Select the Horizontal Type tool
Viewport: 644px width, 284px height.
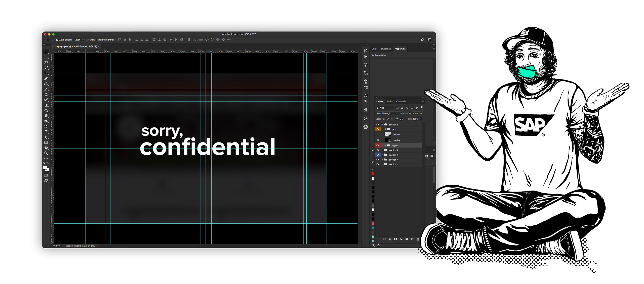coord(46,132)
